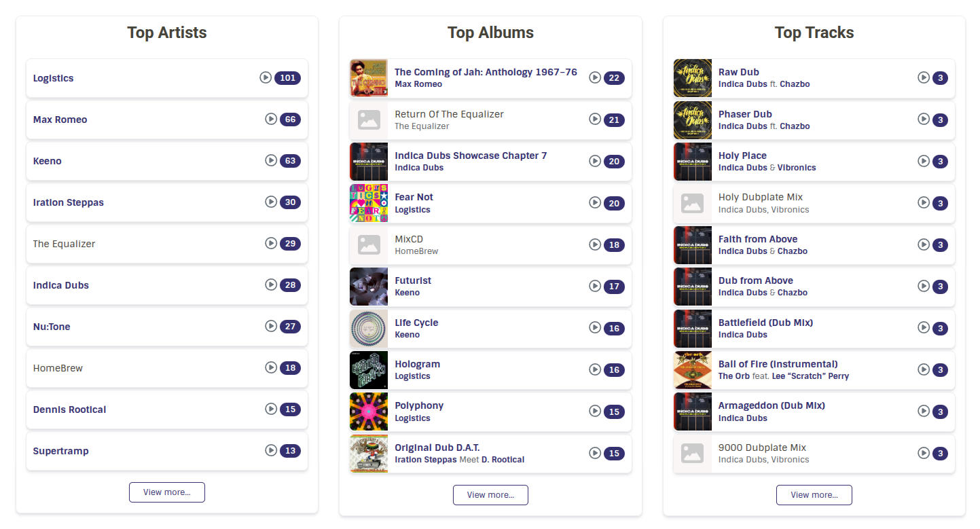
Task: Play the Holy Place track
Action: point(924,161)
